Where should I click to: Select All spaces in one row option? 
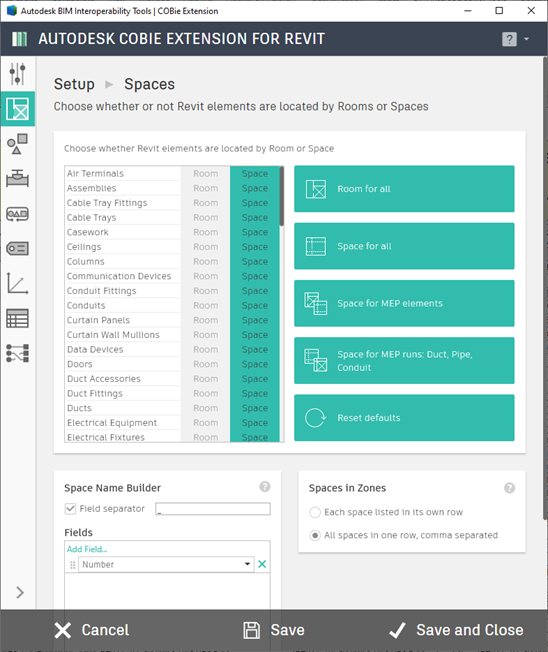tap(315, 535)
